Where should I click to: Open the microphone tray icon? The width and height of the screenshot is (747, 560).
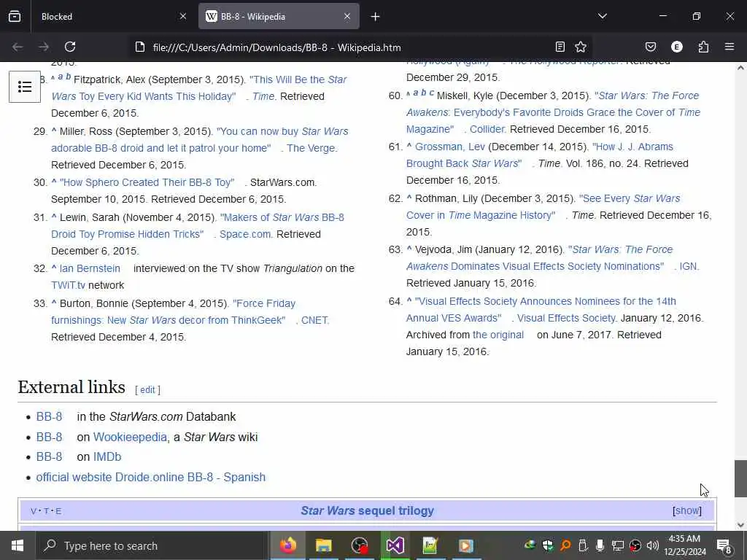(x=600, y=545)
